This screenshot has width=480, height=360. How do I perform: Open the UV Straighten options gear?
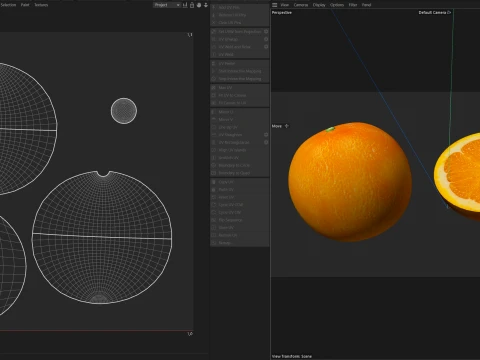coord(266,135)
